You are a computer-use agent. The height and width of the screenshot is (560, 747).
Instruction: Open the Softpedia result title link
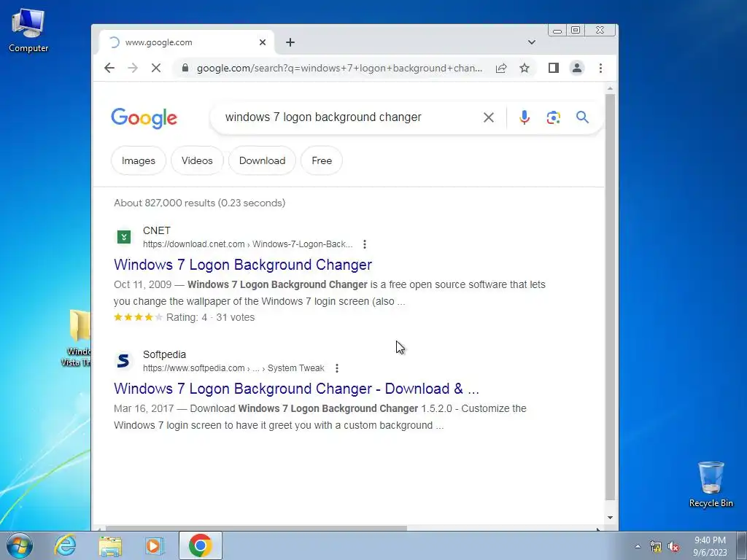[296, 389]
